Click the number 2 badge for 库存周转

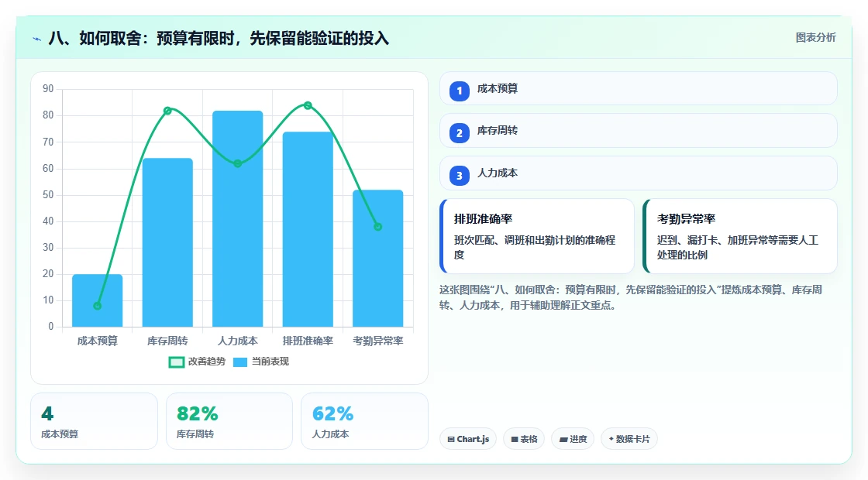coord(460,133)
